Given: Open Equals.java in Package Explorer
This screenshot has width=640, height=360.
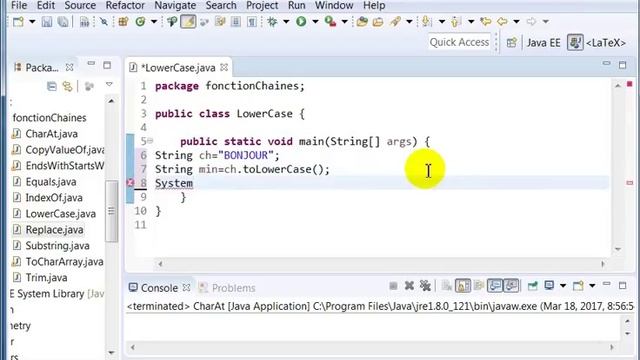Looking at the screenshot, I should [51, 182].
